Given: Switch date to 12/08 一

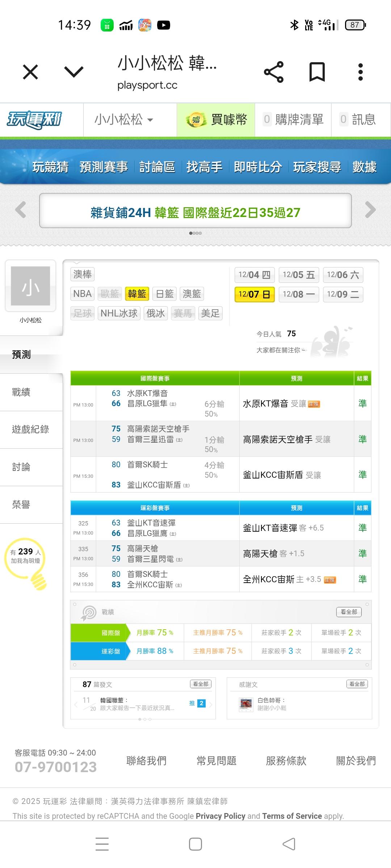Looking at the screenshot, I should click(299, 294).
